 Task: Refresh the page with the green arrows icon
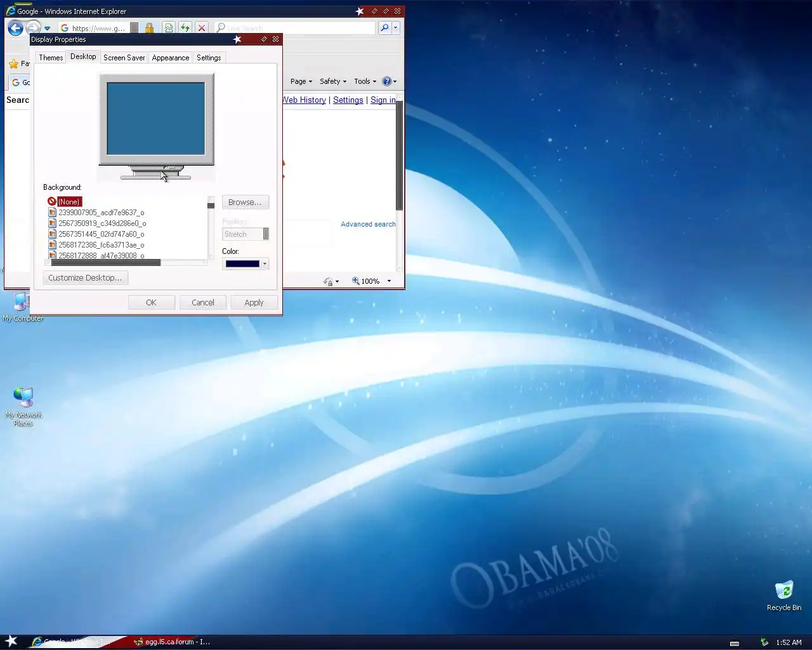coord(185,28)
